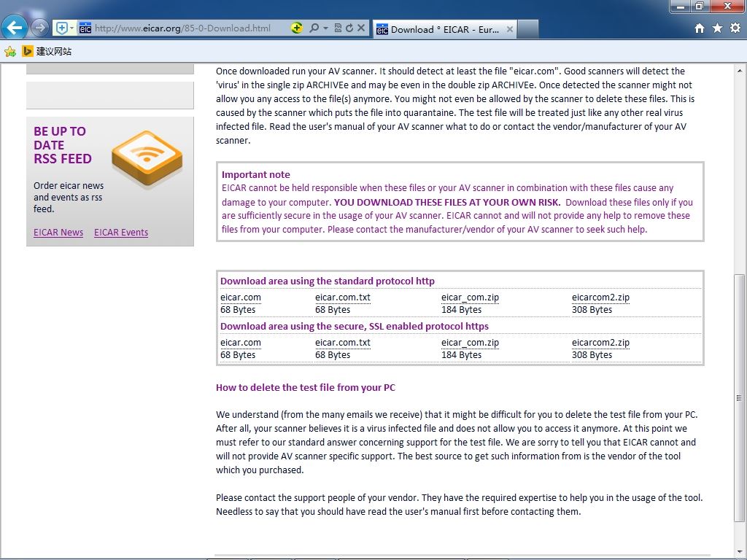Select the Download EICAR tab
The width and height of the screenshot is (747, 560).
[444, 29]
